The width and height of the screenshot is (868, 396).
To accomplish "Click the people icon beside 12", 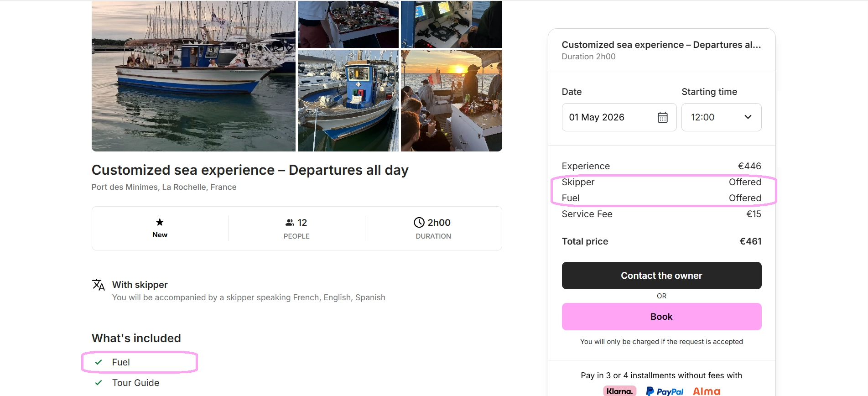I will pyautogui.click(x=290, y=223).
